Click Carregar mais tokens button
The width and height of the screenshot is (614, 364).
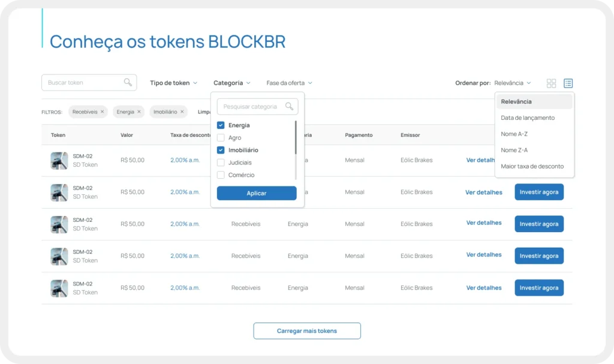coord(307,331)
